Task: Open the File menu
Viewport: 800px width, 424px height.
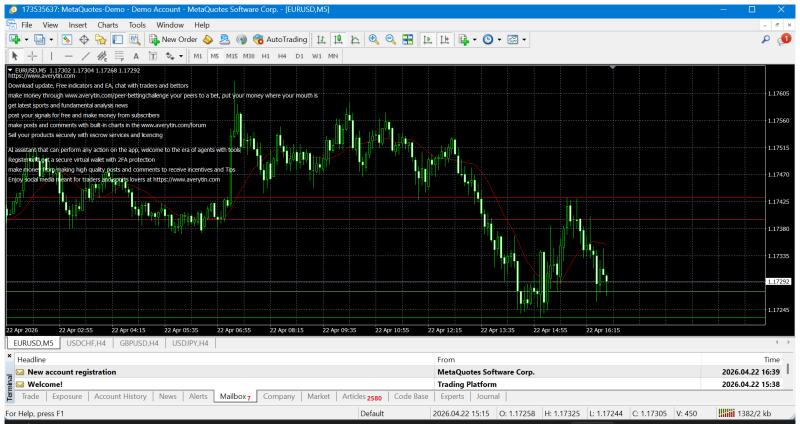Action: (27, 25)
